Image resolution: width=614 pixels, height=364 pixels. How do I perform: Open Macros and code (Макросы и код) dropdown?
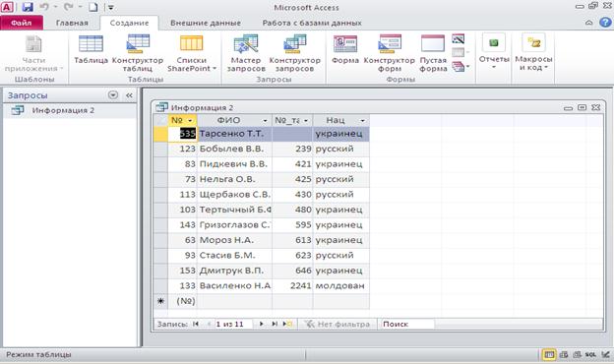click(x=533, y=52)
